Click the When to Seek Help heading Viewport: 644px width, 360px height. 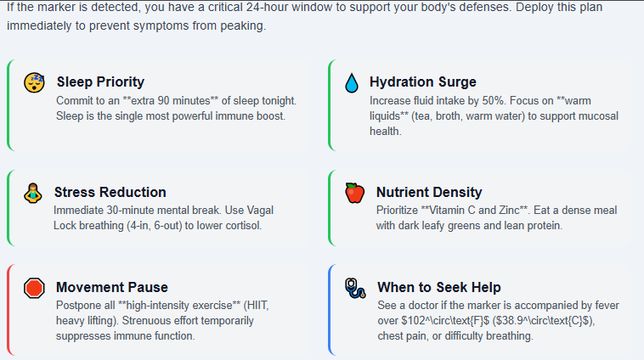click(438, 287)
